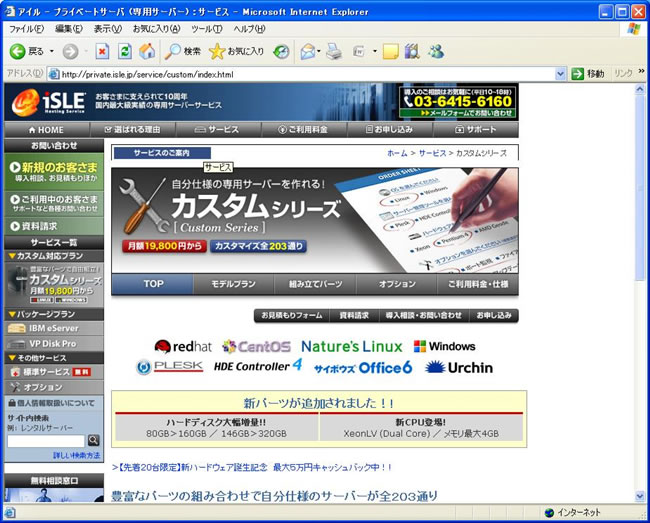Open the ツール(T) menu
Image resolution: width=650 pixels, height=523 pixels.
point(206,29)
